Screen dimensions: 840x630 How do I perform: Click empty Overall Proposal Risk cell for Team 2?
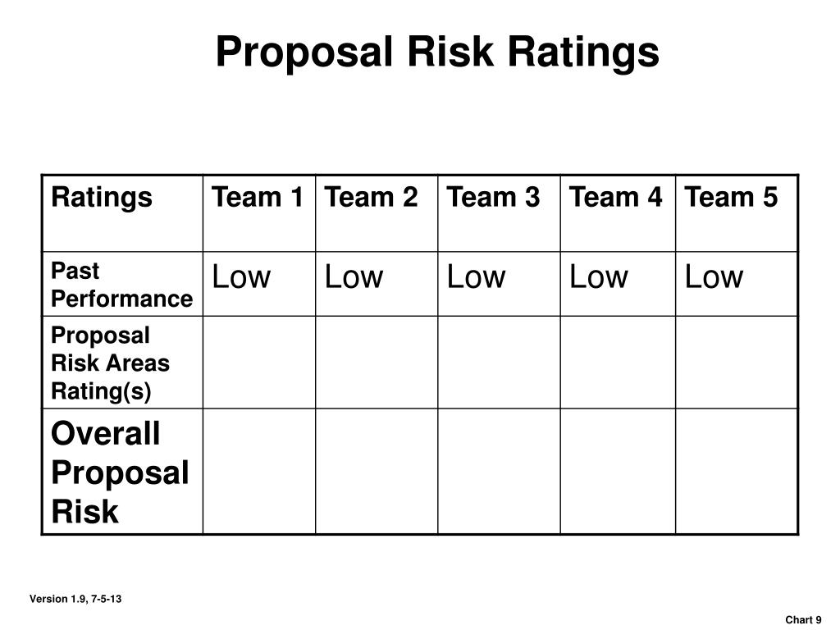point(377,472)
